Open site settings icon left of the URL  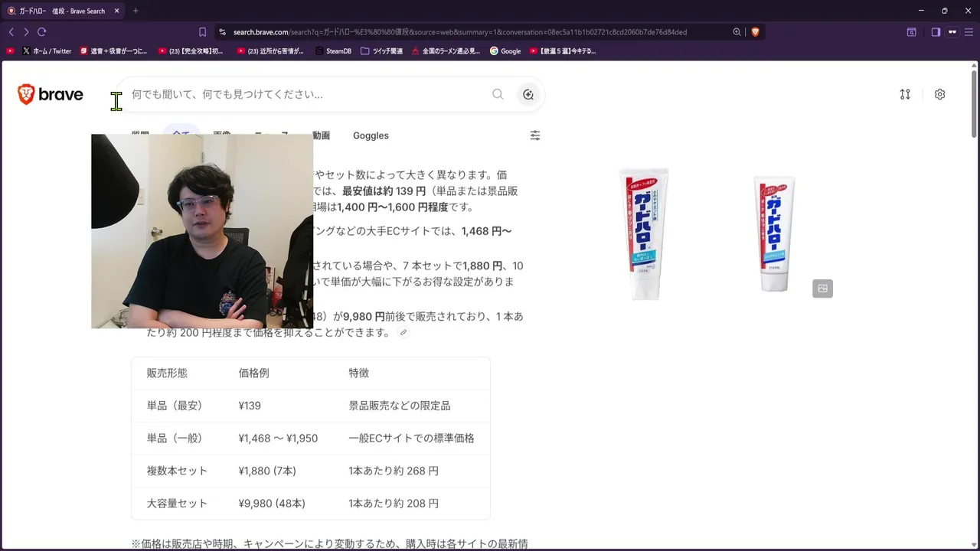click(x=222, y=32)
